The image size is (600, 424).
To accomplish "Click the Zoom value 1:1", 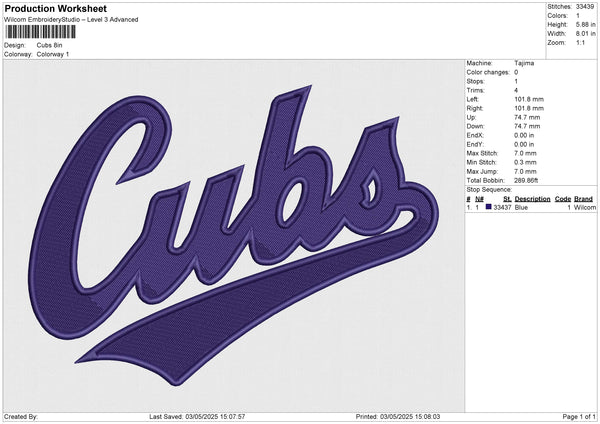I will point(580,42).
